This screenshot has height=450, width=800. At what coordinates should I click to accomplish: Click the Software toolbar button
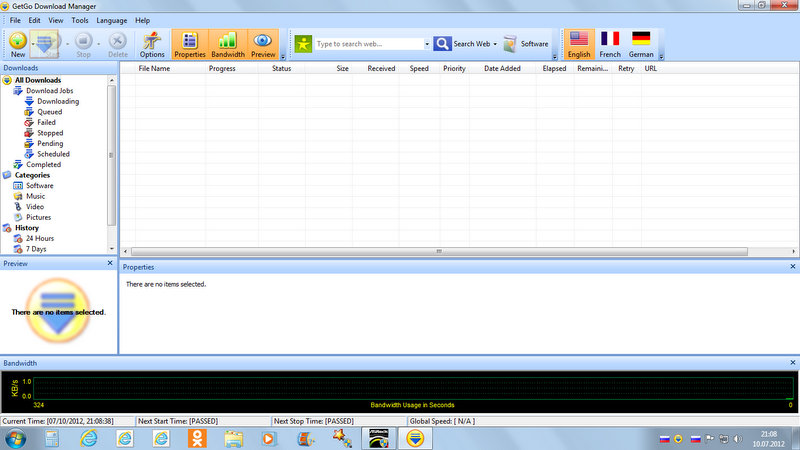[526, 44]
